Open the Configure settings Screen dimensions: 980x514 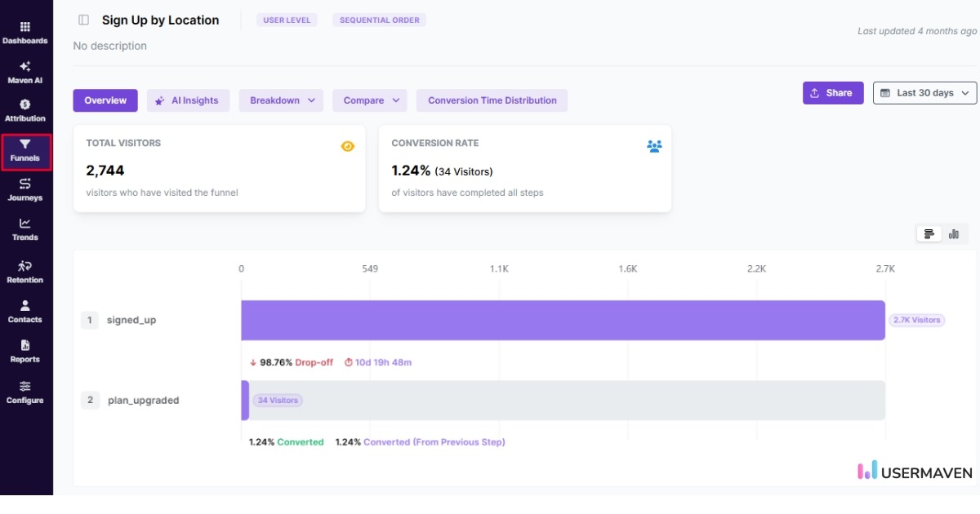[25, 393]
